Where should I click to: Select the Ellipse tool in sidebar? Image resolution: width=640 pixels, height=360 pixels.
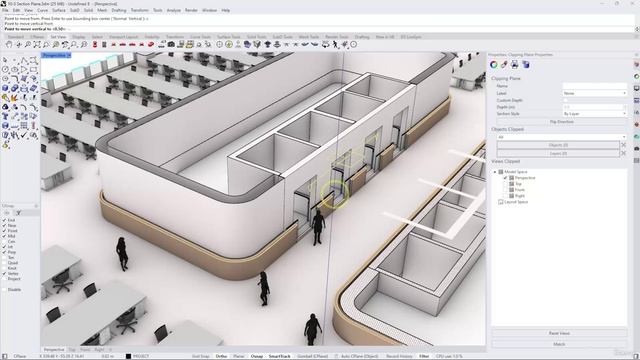pos(15,70)
